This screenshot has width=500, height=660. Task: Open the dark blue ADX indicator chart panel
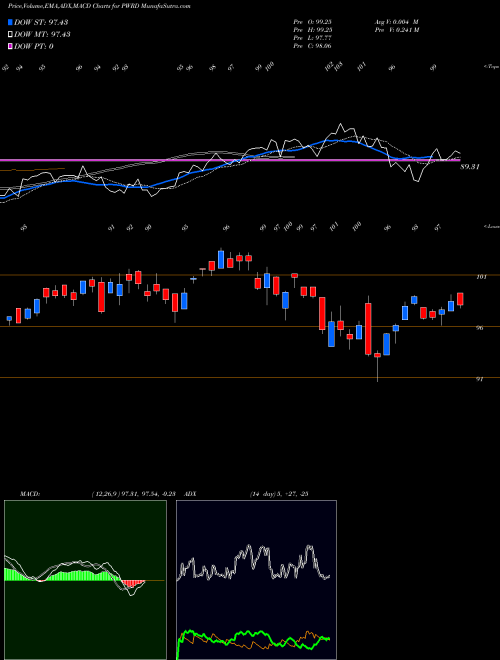256,580
